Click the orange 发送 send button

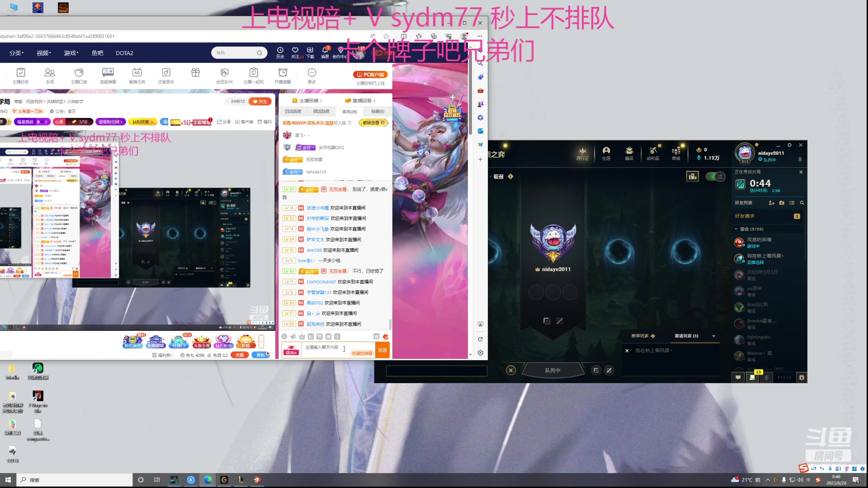382,350
